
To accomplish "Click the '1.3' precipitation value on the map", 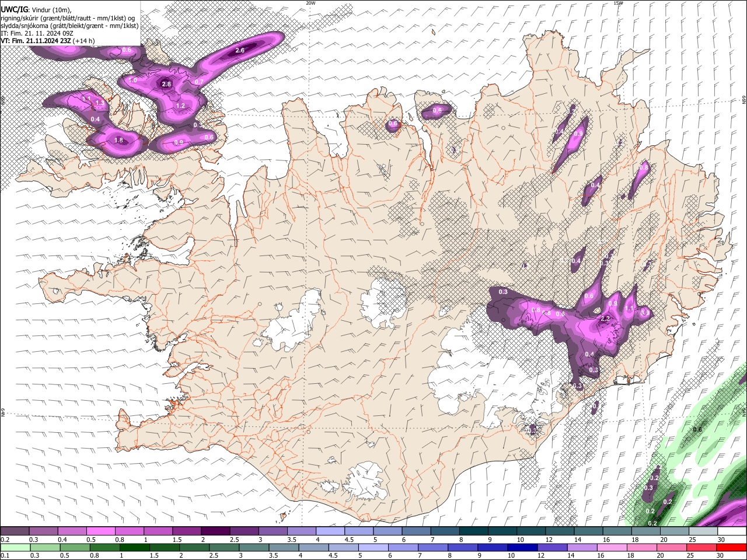I will tap(100, 103).
